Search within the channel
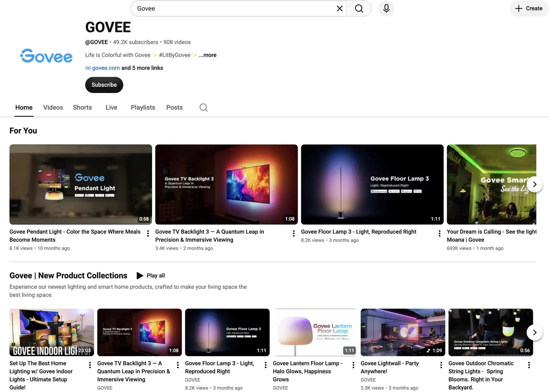Viewport: 549px width, 392px height. click(204, 107)
